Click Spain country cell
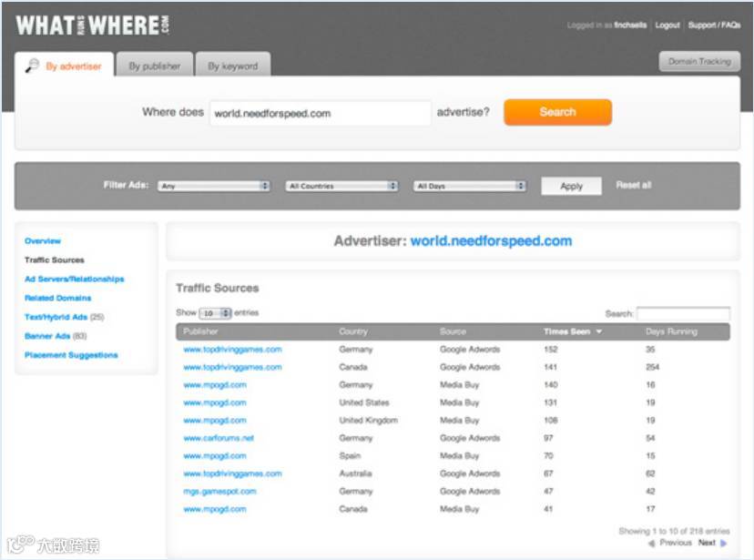Image resolution: width=754 pixels, height=560 pixels. [x=350, y=456]
